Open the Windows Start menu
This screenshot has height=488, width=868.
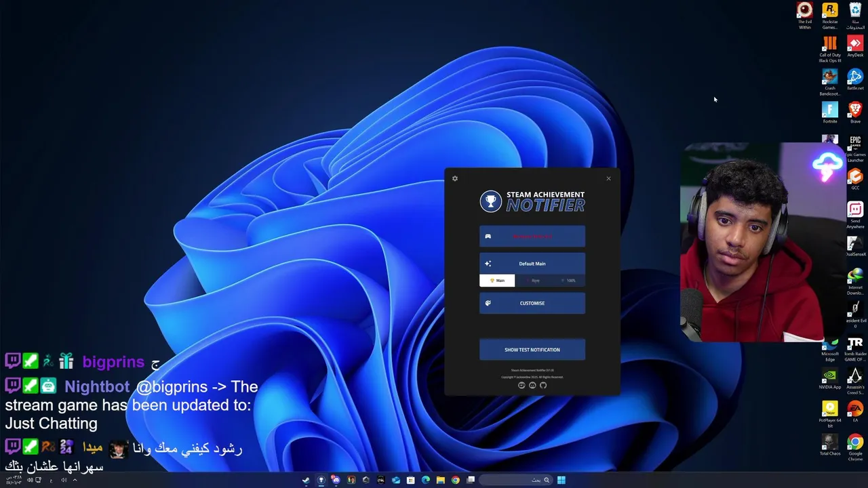[561, 480]
